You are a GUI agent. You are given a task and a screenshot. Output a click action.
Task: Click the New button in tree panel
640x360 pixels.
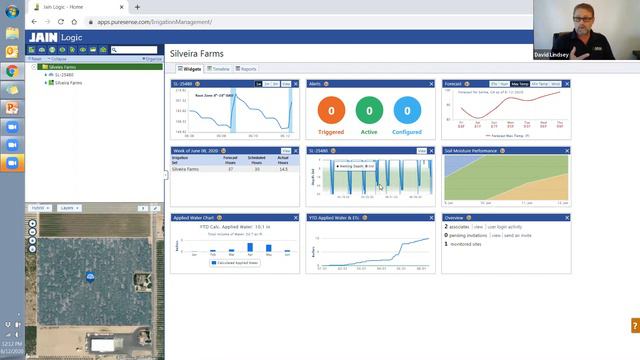click(35, 59)
